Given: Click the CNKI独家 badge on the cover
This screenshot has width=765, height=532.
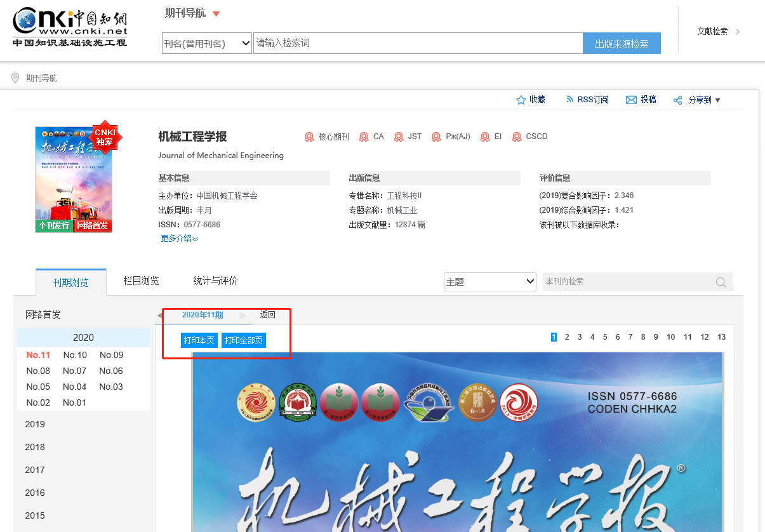Looking at the screenshot, I should tap(105, 137).
